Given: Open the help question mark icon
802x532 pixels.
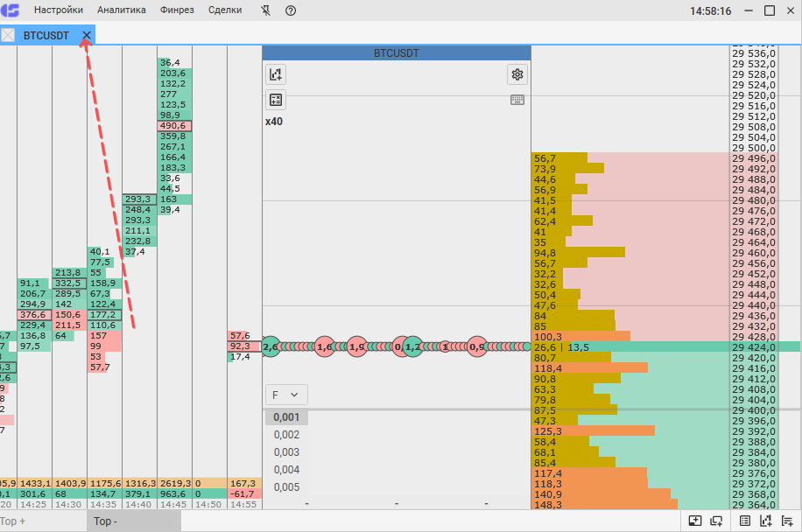Looking at the screenshot, I should click(291, 10).
